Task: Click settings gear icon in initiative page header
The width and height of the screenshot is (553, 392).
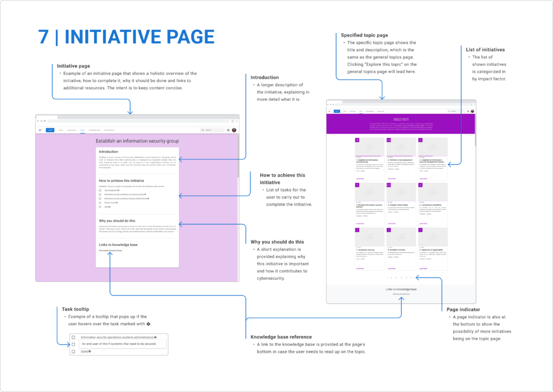Action: click(x=228, y=130)
